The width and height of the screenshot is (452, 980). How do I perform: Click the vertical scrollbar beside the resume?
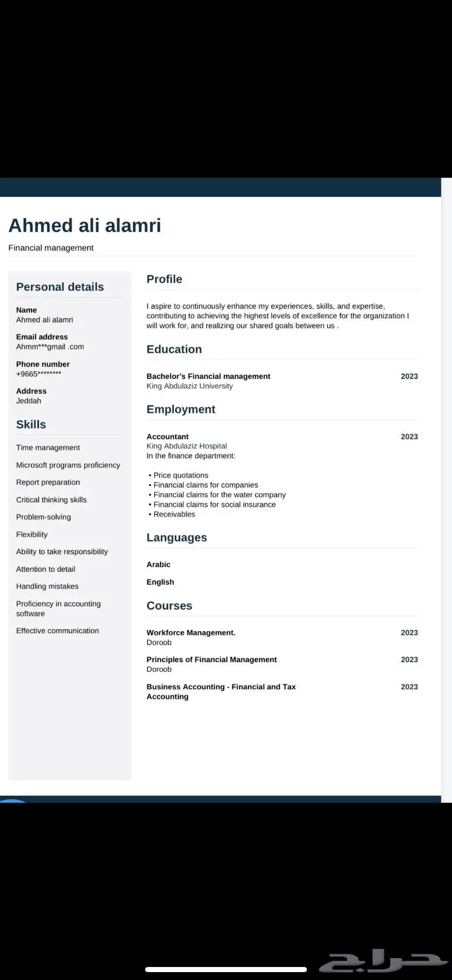tap(446, 490)
